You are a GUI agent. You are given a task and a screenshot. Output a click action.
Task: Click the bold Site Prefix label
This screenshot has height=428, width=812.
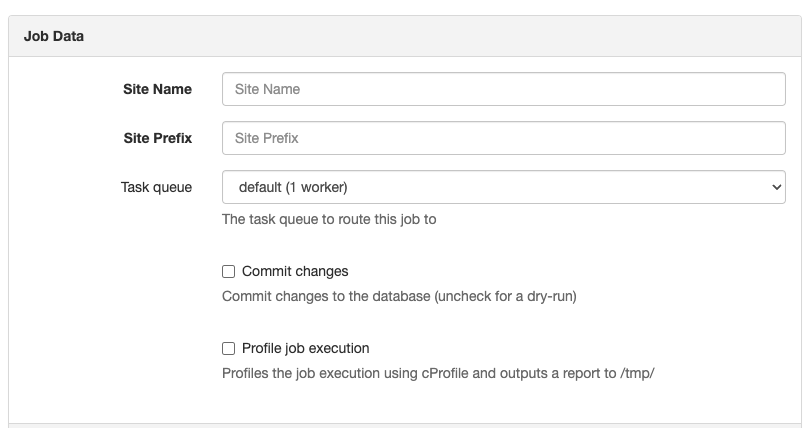(x=157, y=138)
